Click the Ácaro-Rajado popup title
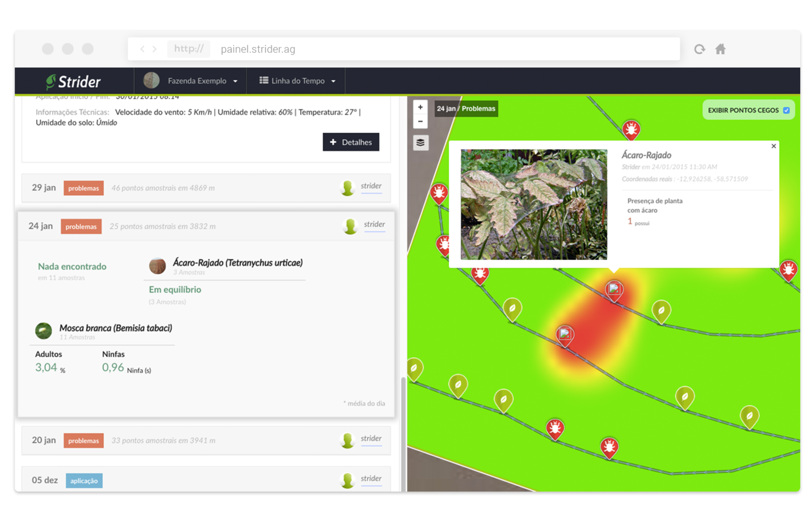812x511 pixels. coord(646,155)
